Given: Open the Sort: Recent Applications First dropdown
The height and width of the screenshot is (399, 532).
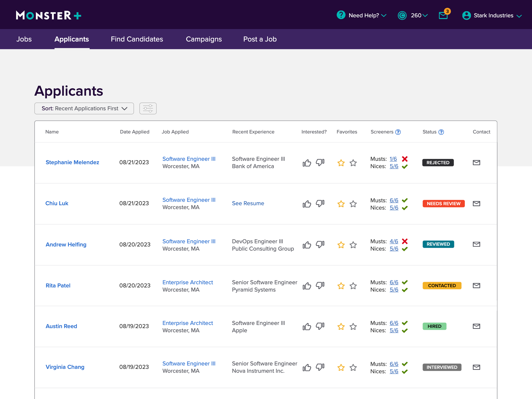Looking at the screenshot, I should pyautogui.click(x=84, y=108).
